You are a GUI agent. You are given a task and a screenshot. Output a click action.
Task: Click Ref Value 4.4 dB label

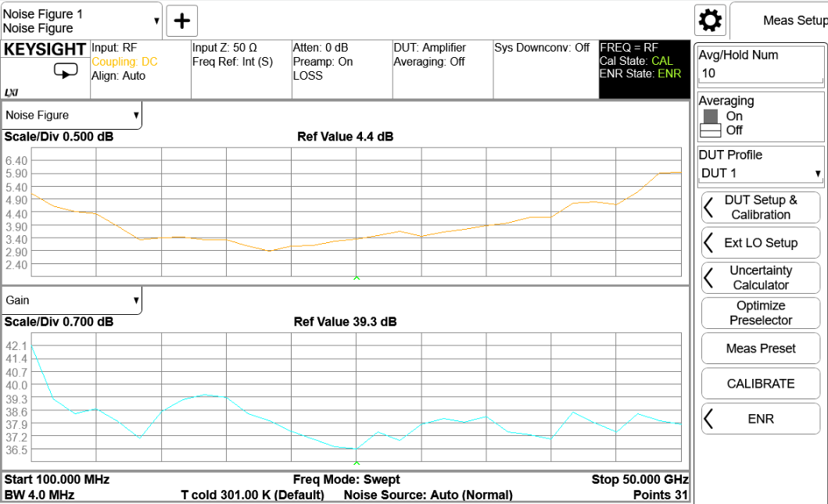click(345, 137)
